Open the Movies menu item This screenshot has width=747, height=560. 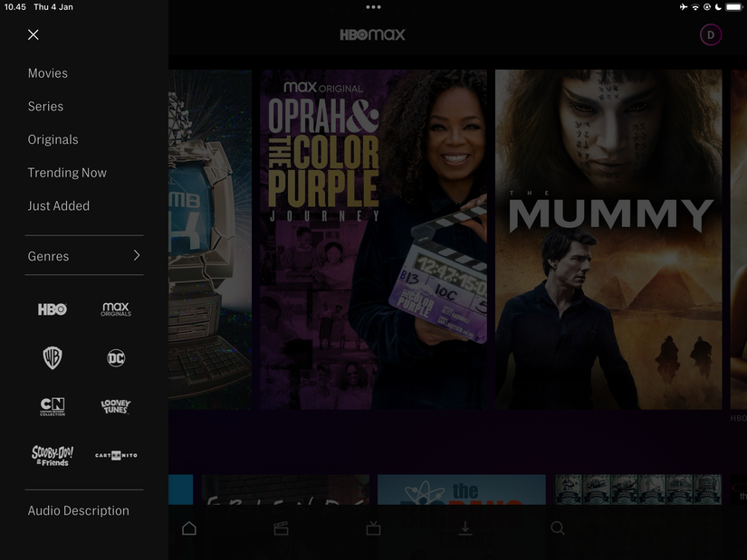click(47, 72)
